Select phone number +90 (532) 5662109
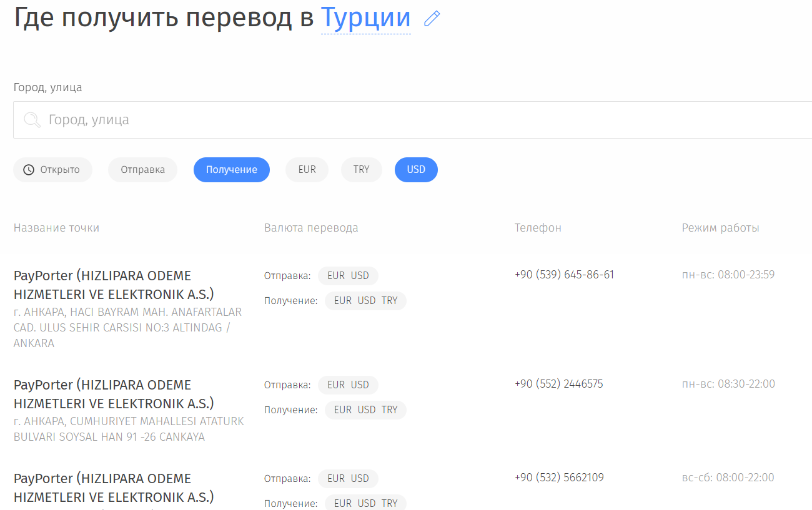Screen dimensions: 812x510 pos(559,478)
